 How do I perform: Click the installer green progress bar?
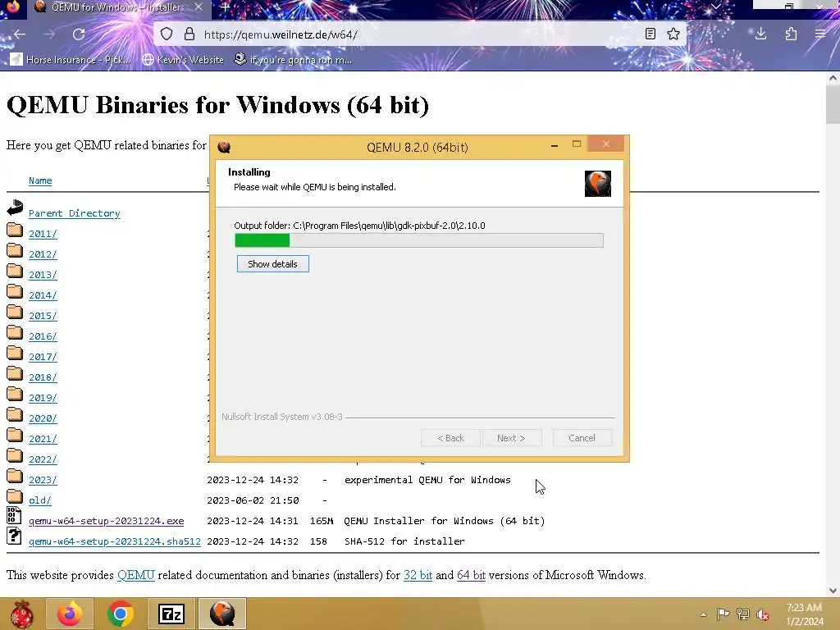[x=419, y=240]
